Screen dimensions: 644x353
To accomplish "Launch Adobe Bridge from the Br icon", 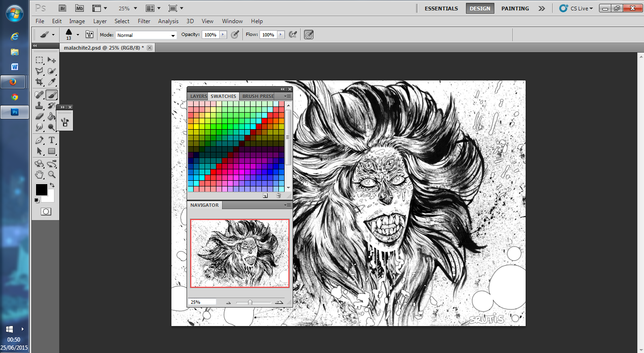I will pos(63,8).
